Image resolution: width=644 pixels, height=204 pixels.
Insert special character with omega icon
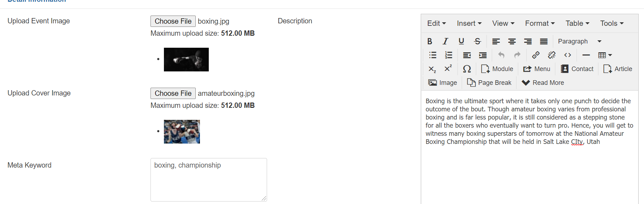tap(467, 69)
